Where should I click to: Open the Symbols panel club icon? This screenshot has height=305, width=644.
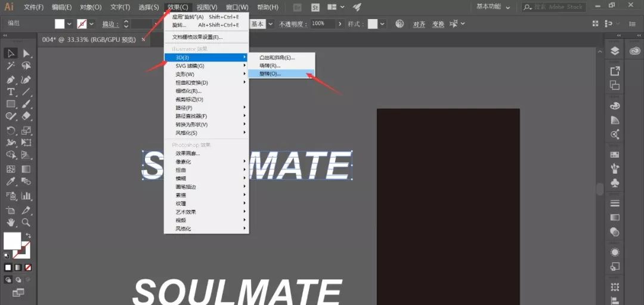coord(615,183)
